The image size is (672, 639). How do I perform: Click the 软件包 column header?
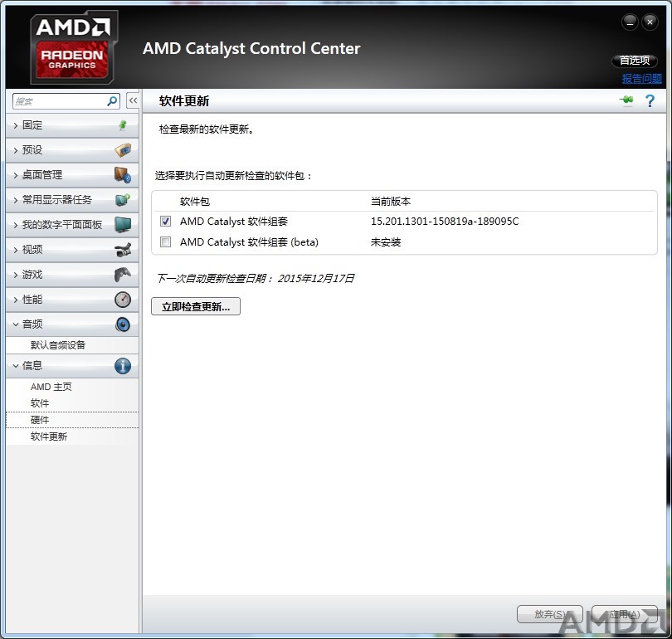tap(195, 202)
